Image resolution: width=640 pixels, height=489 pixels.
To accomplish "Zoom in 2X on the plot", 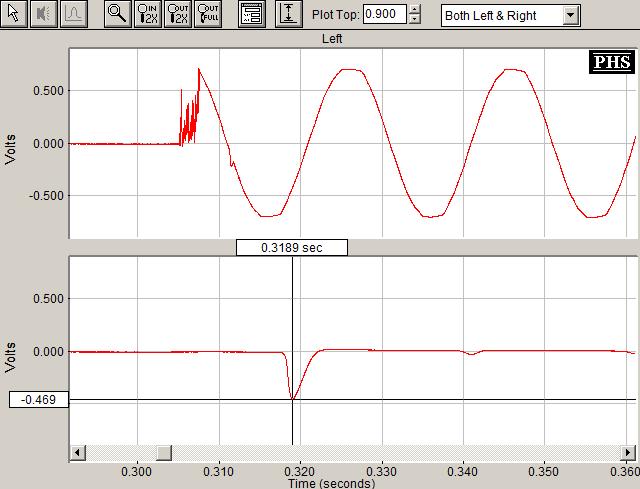I will pos(148,14).
